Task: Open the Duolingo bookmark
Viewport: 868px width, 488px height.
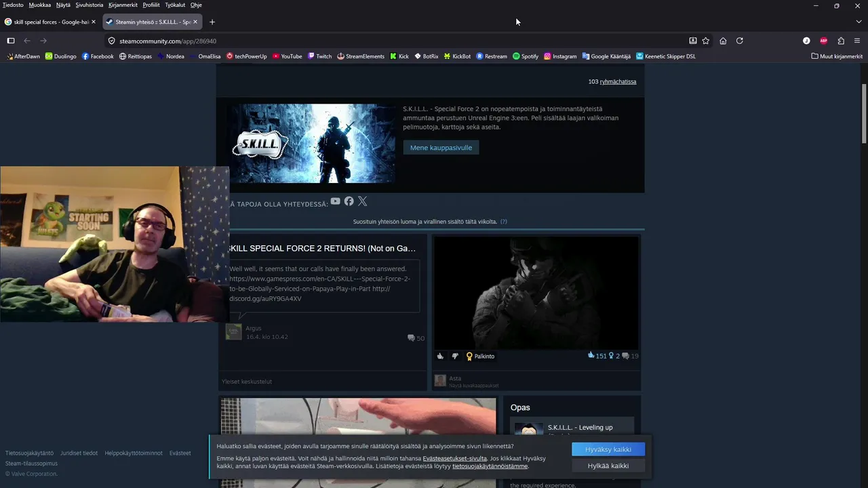Action: coord(61,56)
